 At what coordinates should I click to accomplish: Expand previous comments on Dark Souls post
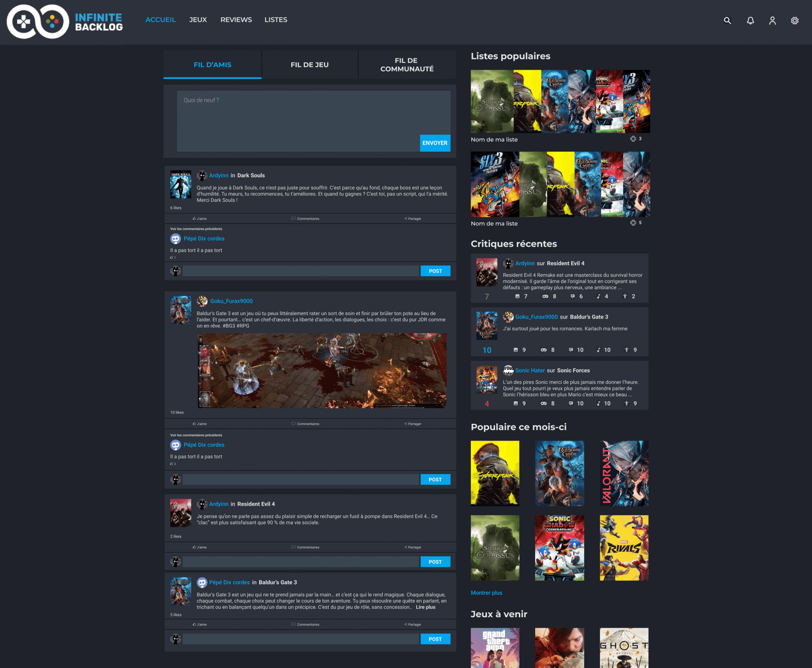tap(196, 229)
